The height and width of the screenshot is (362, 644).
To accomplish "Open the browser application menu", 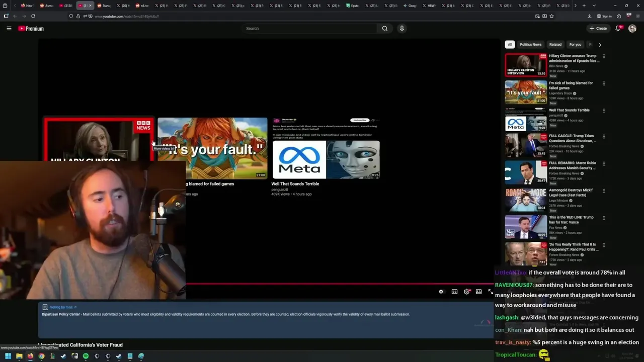I will [638, 16].
